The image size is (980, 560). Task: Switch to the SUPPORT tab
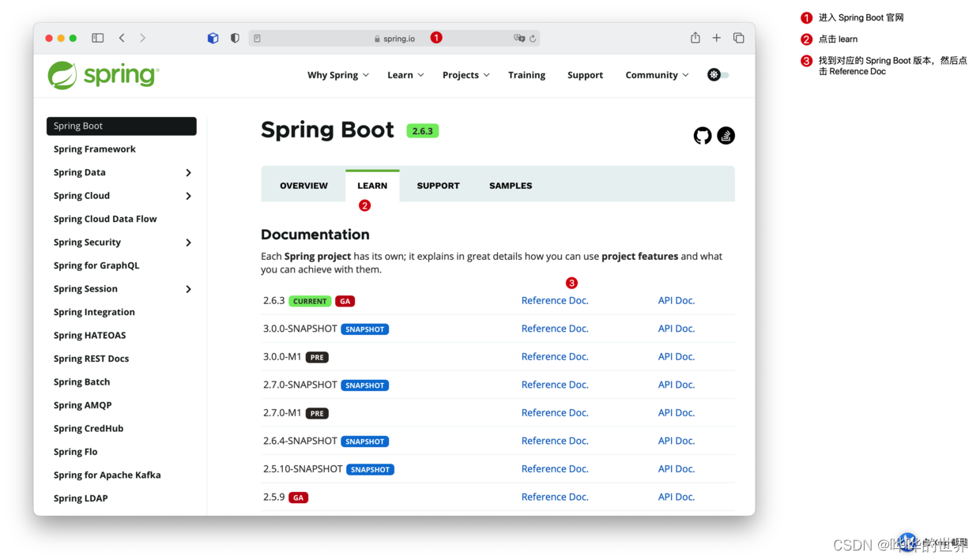pyautogui.click(x=438, y=186)
